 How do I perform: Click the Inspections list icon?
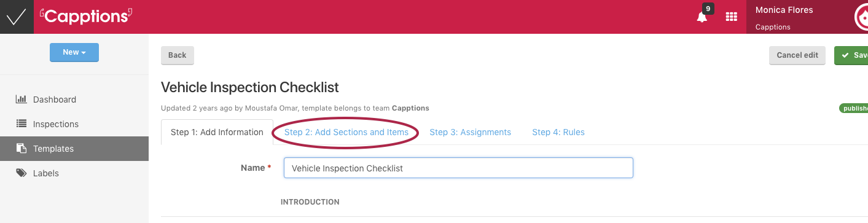tap(21, 123)
